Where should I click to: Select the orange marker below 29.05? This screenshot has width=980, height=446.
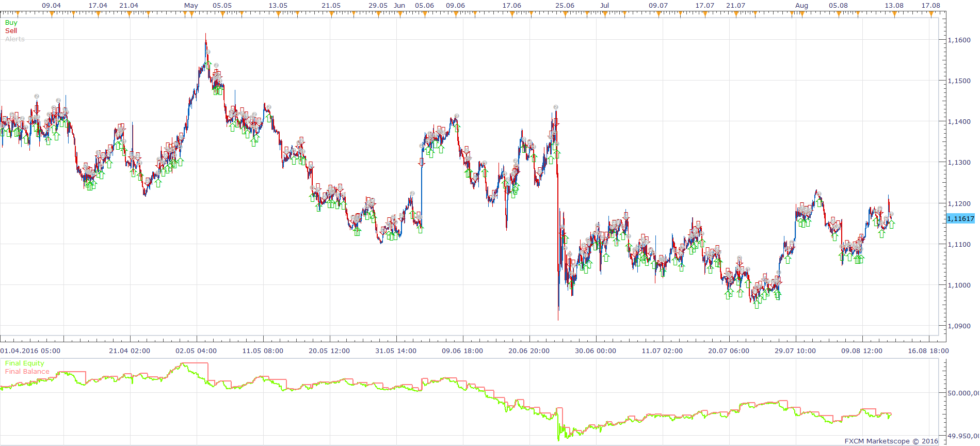[378, 14]
